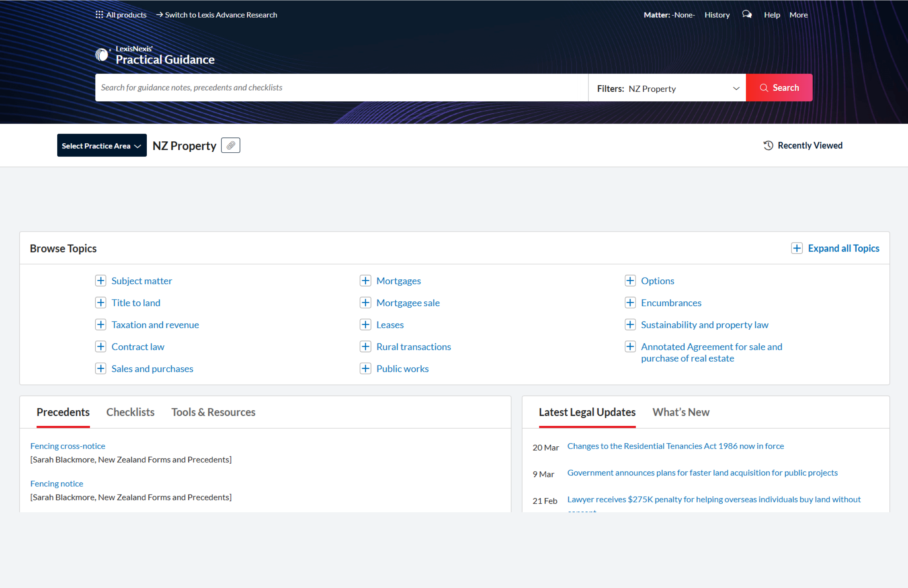This screenshot has height=588, width=908.
Task: Open the Help menu item
Action: [772, 15]
